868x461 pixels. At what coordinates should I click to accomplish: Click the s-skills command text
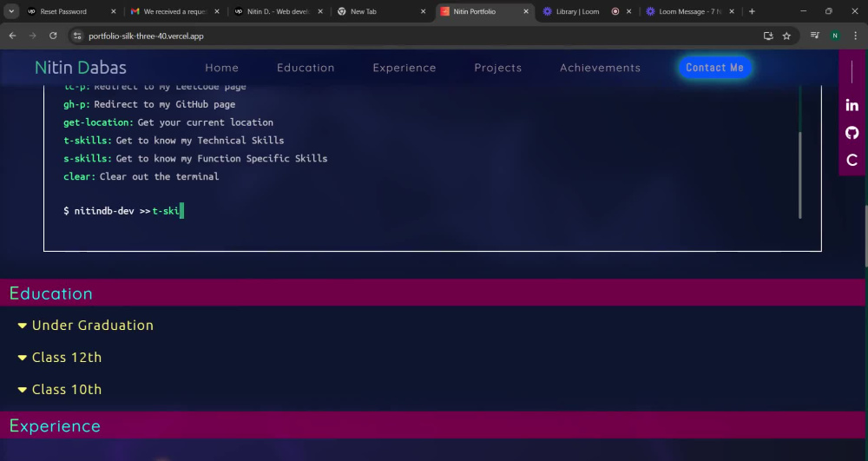tap(88, 158)
